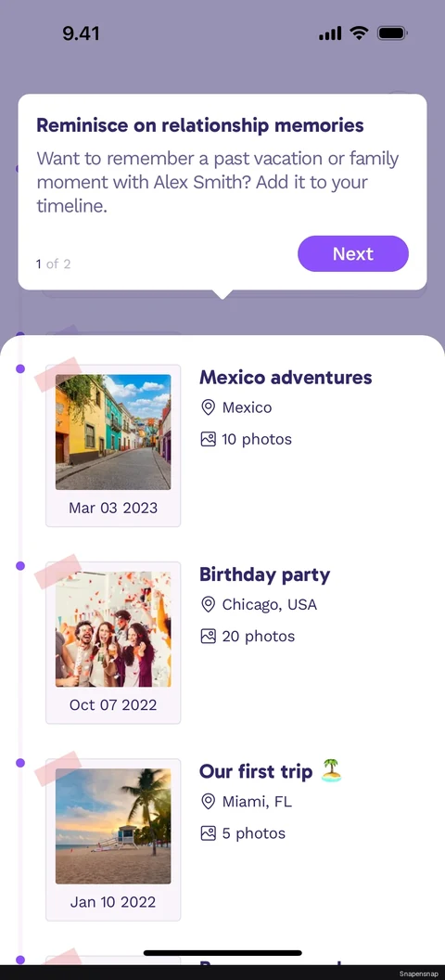Click the 1 of 2 step indicator
This screenshot has width=445, height=980.
tap(53, 264)
